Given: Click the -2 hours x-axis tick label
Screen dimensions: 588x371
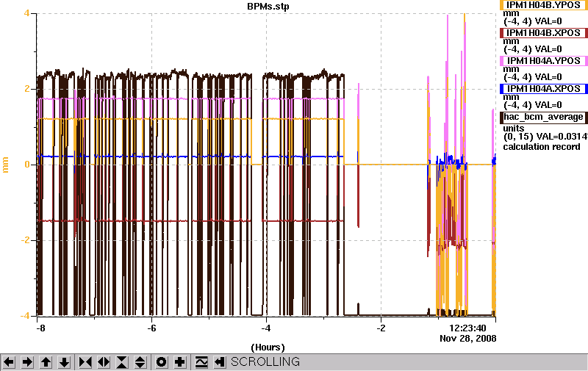Looking at the screenshot, I should click(381, 328).
